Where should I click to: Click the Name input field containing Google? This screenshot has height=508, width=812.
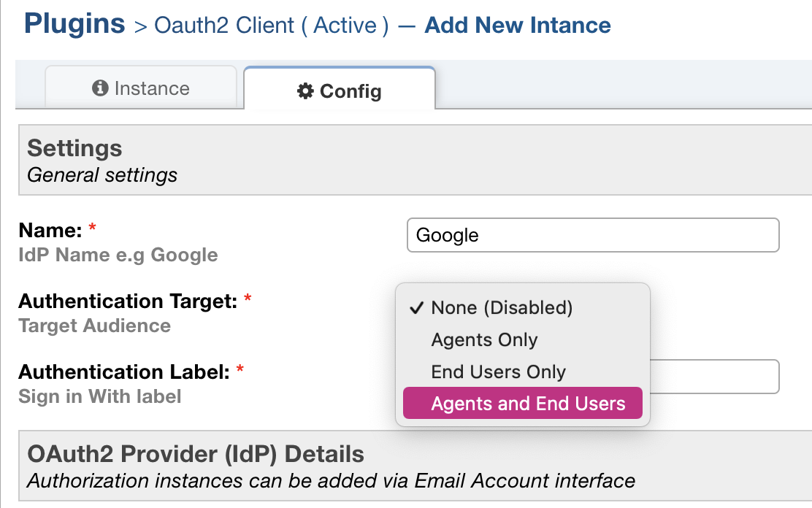click(x=593, y=235)
